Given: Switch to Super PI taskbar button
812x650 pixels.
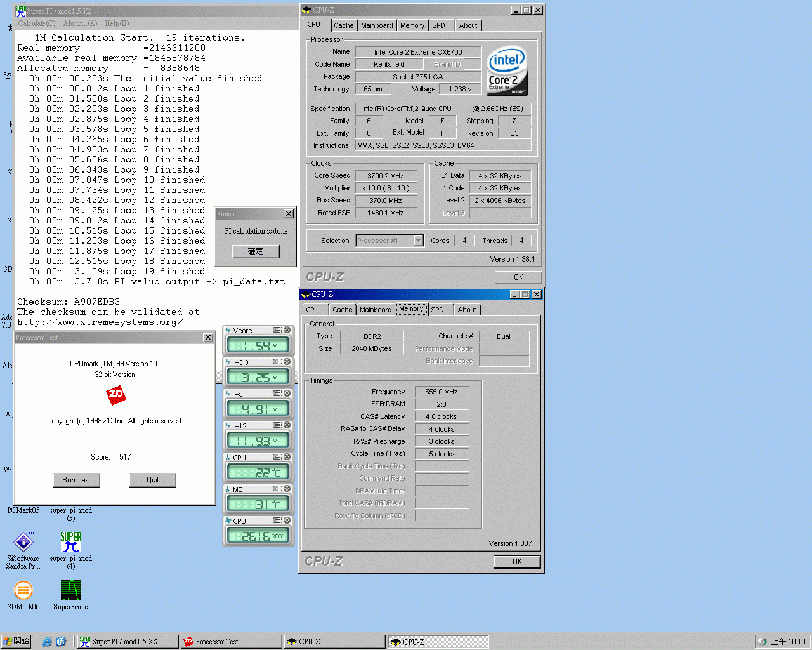Looking at the screenshot, I should coord(128,642).
